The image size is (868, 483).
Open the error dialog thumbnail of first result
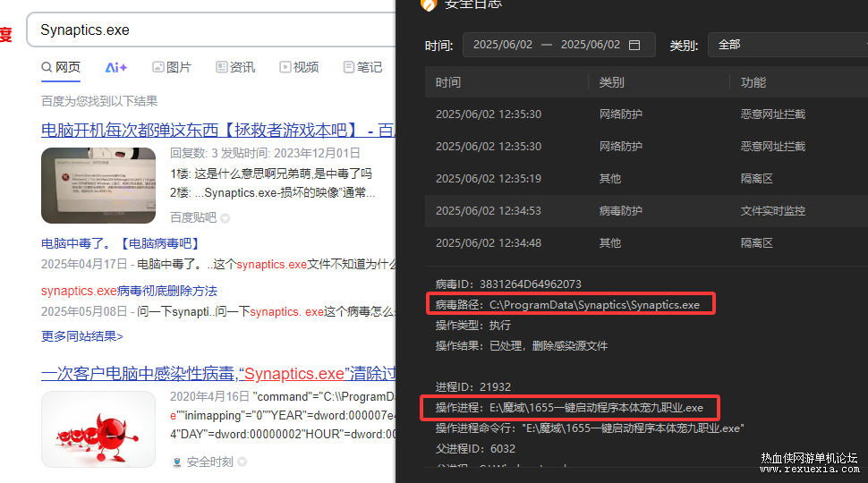98,185
